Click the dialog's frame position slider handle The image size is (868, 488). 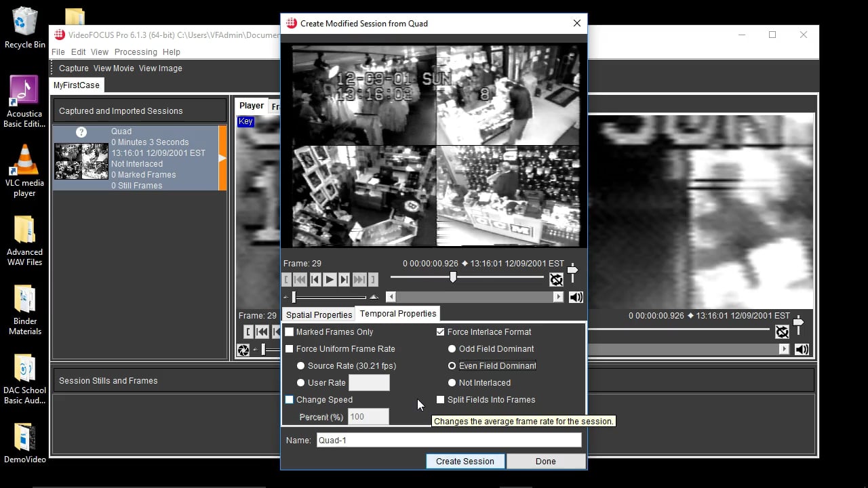(x=453, y=277)
